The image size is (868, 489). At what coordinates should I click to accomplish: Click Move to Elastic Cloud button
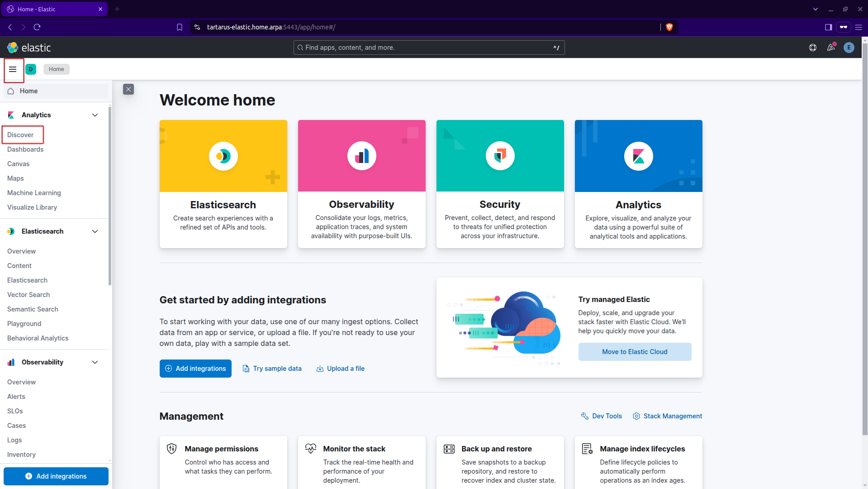click(634, 352)
